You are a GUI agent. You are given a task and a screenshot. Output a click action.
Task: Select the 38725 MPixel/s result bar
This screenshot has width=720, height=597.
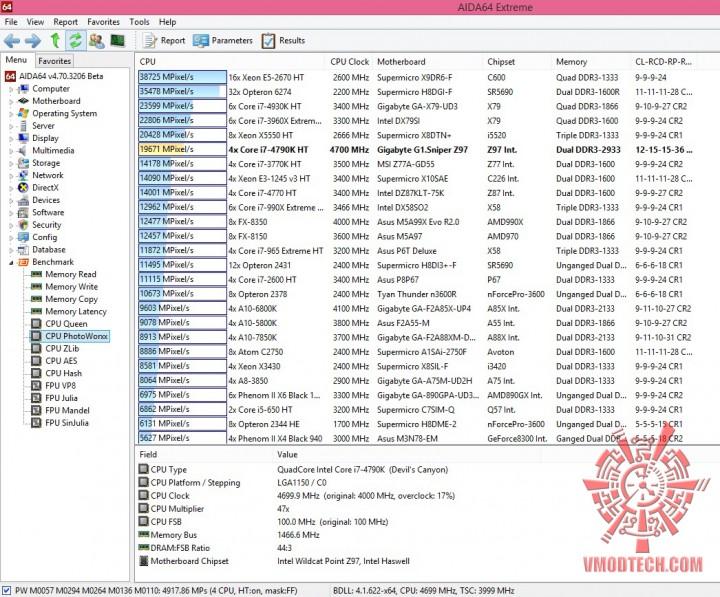click(x=182, y=77)
